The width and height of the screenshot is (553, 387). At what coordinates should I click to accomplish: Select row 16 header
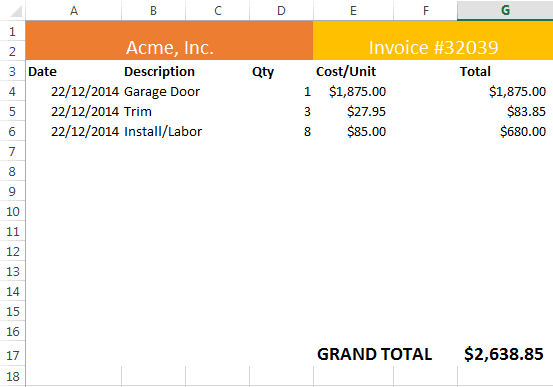13,331
